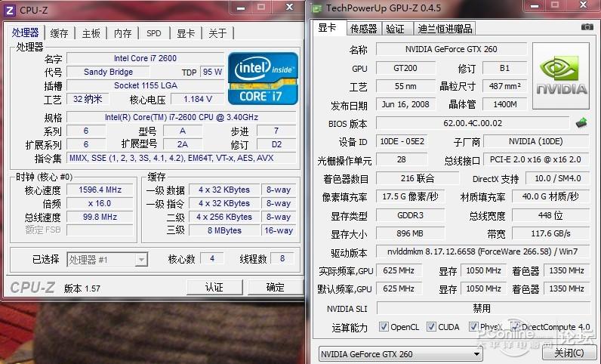Minimize the GPU-Z window

(x=535, y=5)
